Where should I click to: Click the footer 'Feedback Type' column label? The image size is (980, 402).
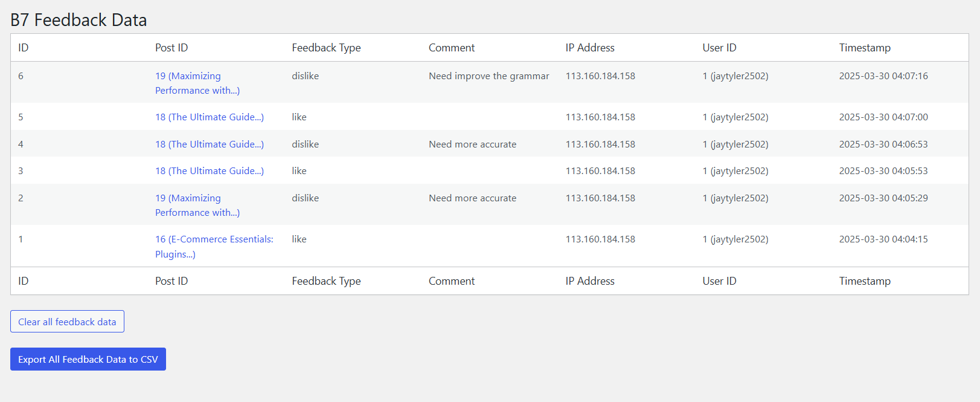[x=326, y=281]
